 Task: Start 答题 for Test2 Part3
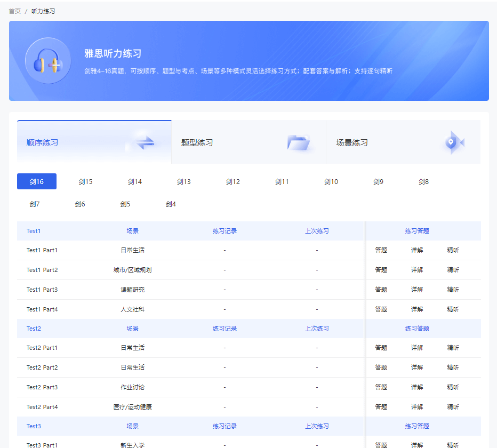point(381,387)
